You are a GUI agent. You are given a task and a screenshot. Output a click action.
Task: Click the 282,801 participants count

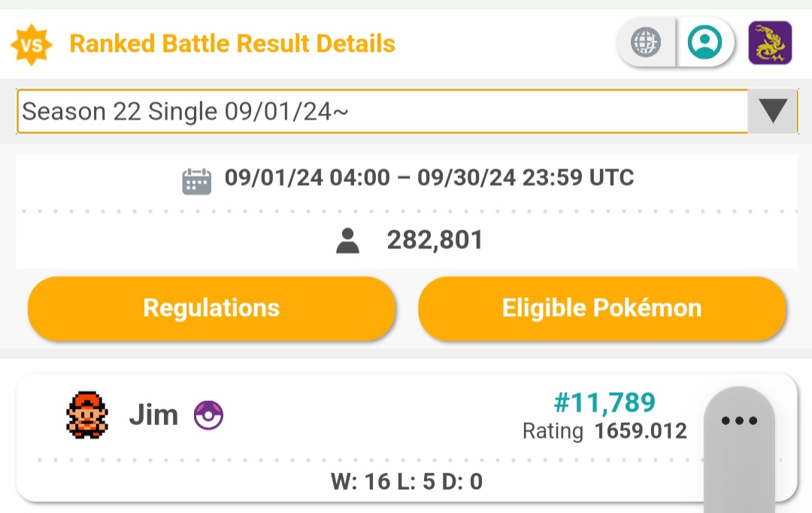pos(435,241)
